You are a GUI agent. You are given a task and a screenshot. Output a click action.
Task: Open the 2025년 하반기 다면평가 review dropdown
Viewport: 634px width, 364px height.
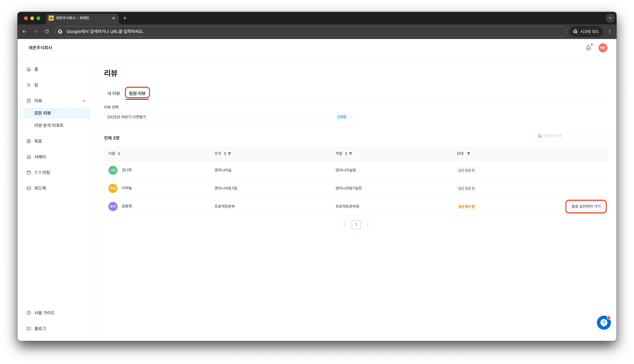[x=230, y=117]
